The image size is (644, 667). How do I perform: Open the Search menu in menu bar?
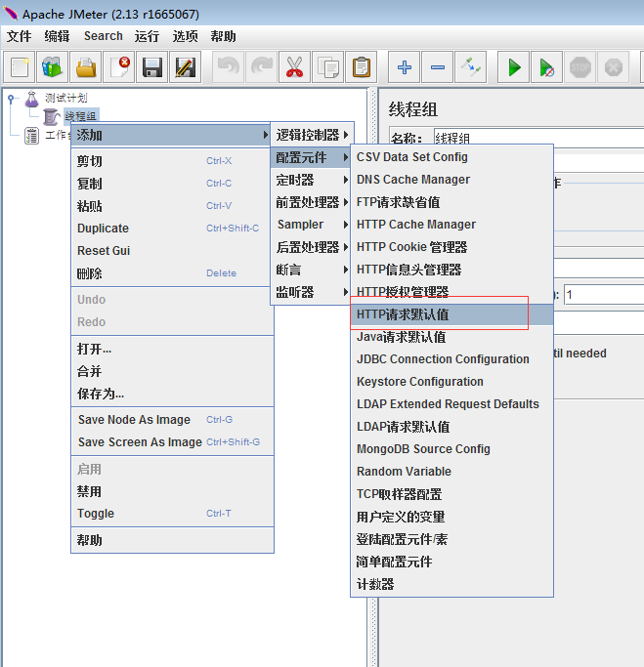coord(103,36)
